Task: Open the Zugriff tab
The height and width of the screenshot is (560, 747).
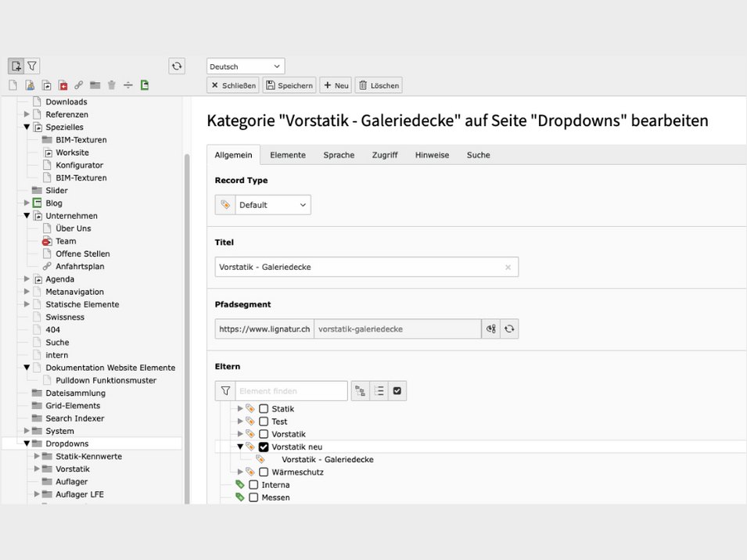Action: 385,155
